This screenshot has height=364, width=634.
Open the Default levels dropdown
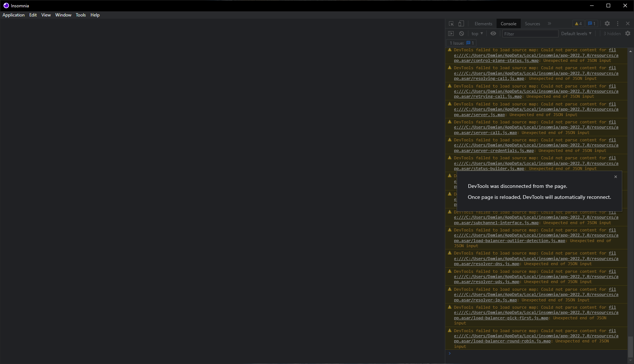[x=576, y=33]
